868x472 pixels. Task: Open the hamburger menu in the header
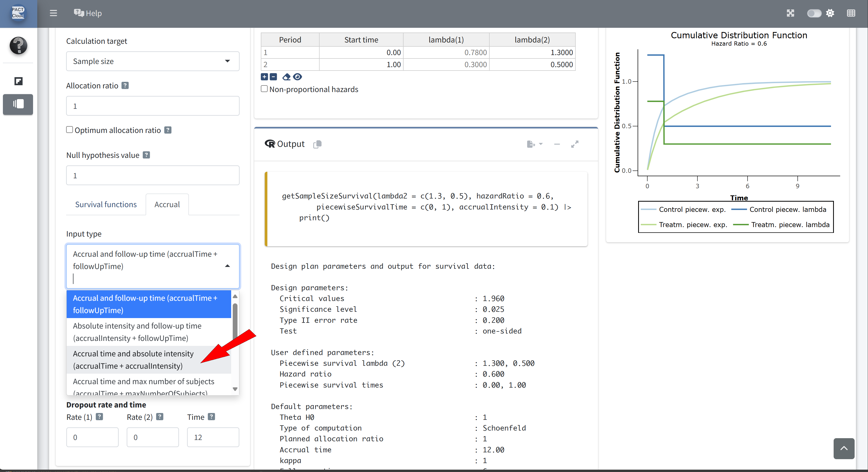[x=53, y=13]
